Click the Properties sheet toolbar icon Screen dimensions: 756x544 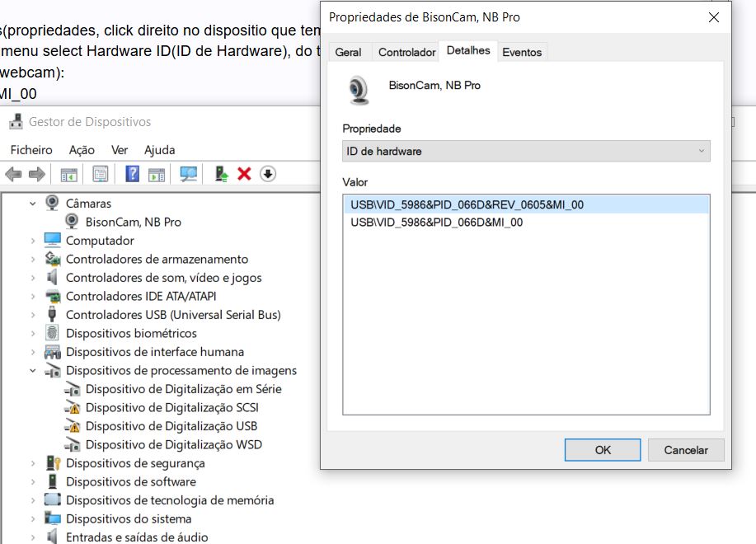pos(101,174)
